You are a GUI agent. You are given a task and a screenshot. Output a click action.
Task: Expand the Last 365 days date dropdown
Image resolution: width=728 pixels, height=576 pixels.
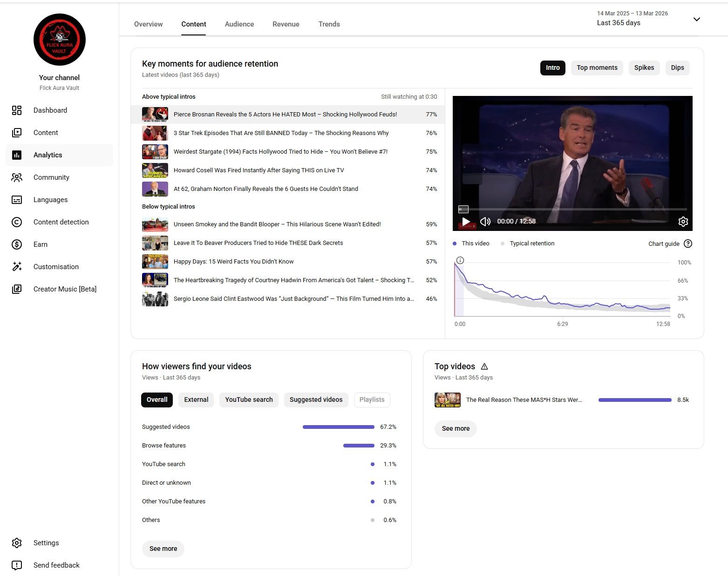click(696, 20)
